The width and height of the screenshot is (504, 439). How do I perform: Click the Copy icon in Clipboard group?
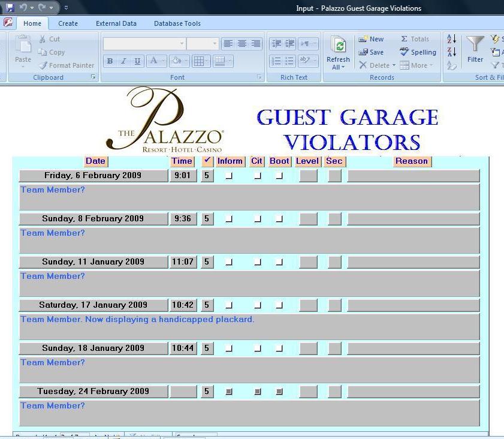click(x=43, y=52)
